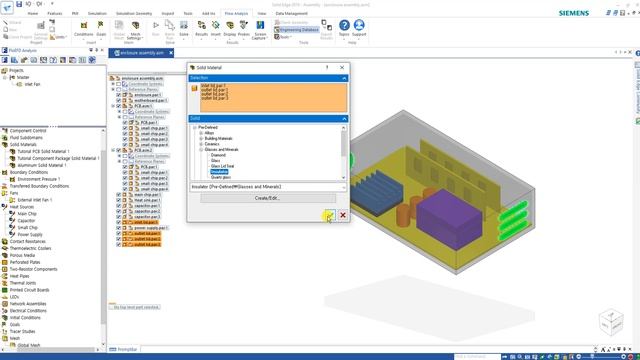Click the Save icon in title bar
Screen dimensions: 640x360
[x=19, y=4]
